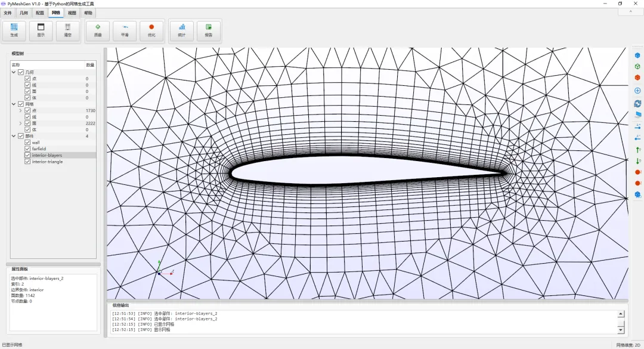
Task: Hide the farfield part via its checkbox
Action: coord(27,149)
